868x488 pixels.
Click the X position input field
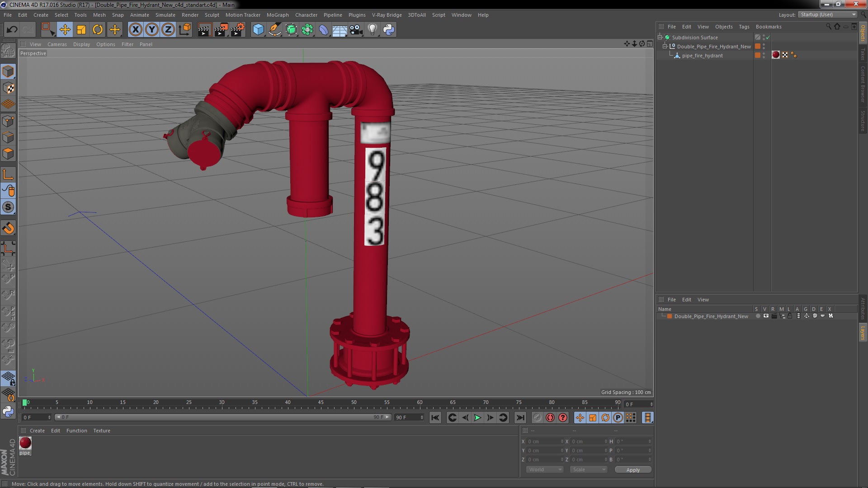[544, 441]
